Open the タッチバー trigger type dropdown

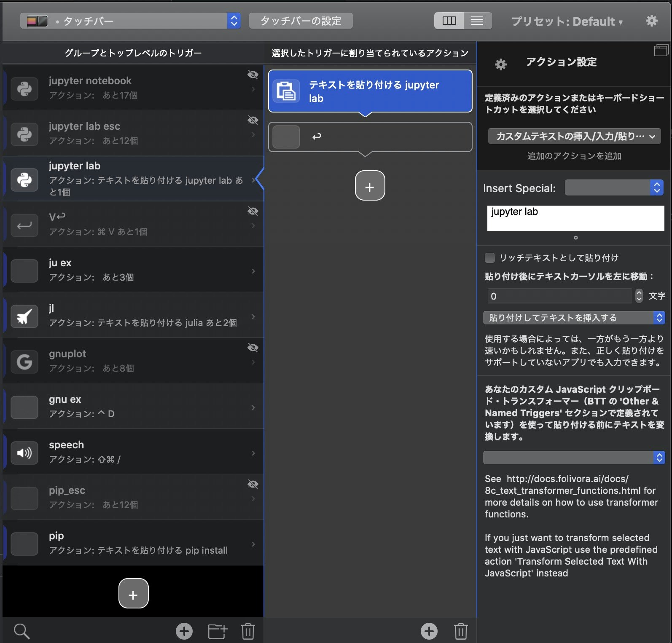130,21
